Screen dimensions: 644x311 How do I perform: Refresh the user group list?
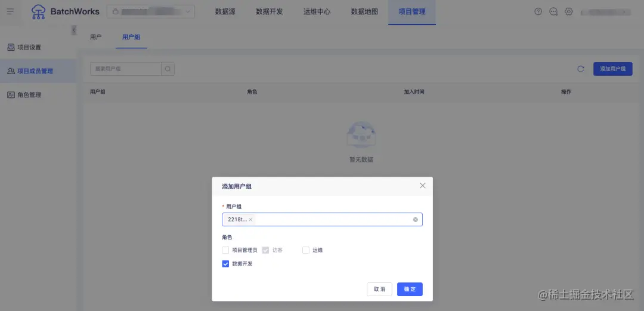coord(581,69)
